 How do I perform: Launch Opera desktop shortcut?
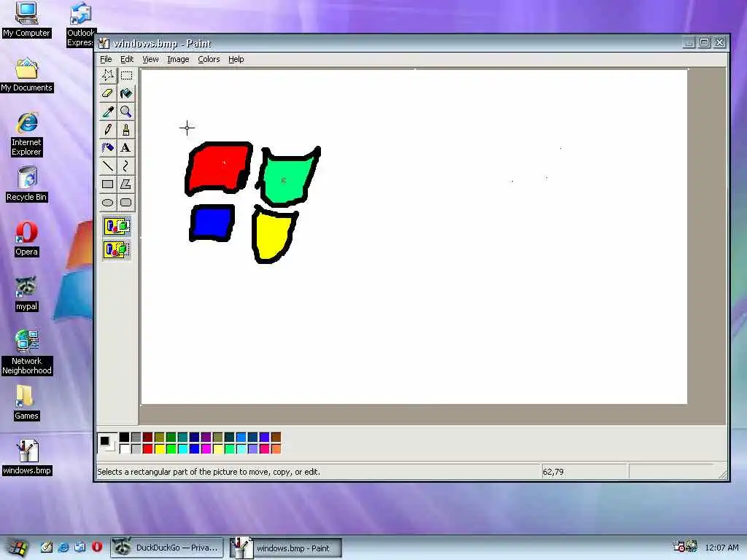pyautogui.click(x=26, y=239)
